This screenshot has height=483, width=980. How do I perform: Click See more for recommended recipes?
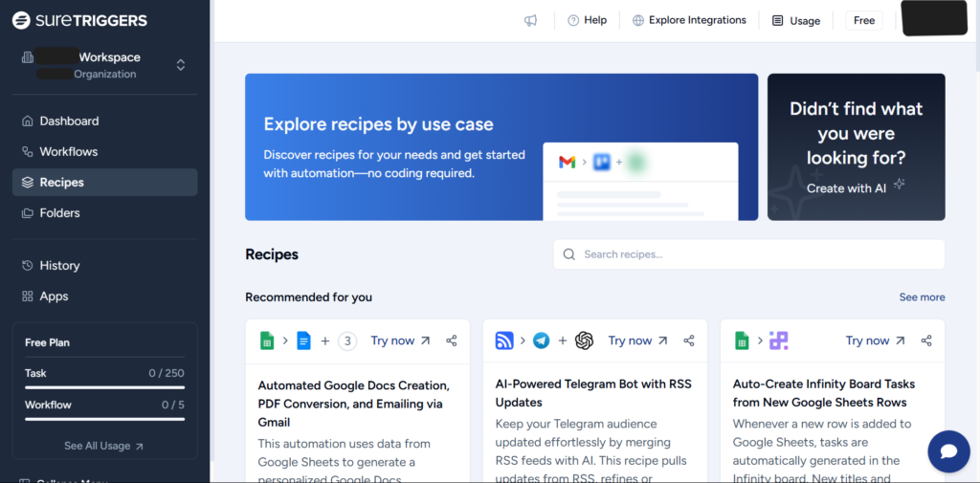(922, 297)
